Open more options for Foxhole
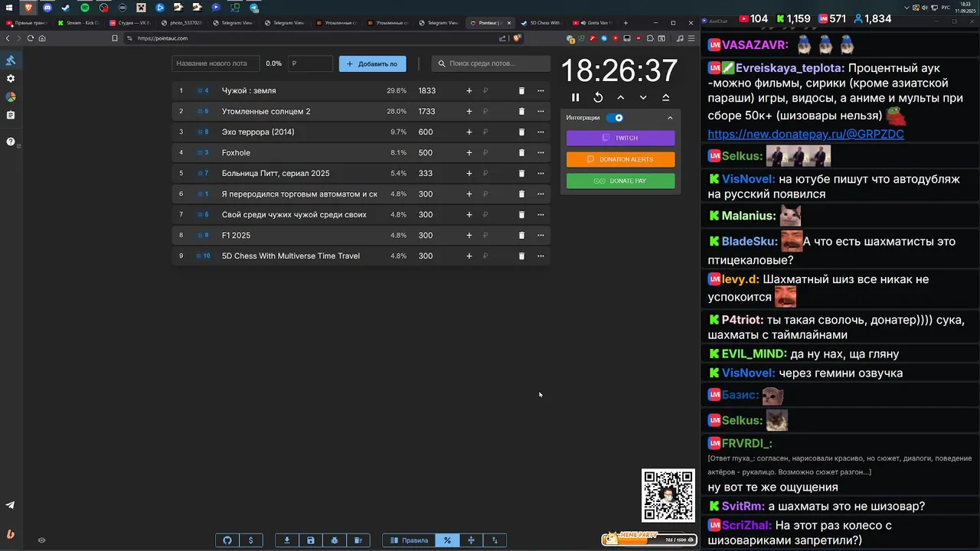Screen dimensions: 980x551 541,152
